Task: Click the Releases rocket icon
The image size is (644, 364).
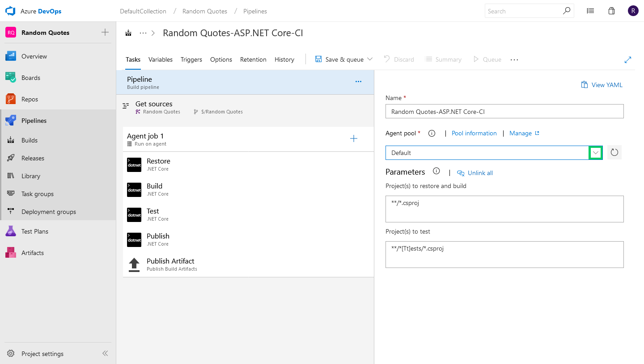Action: 11,158
